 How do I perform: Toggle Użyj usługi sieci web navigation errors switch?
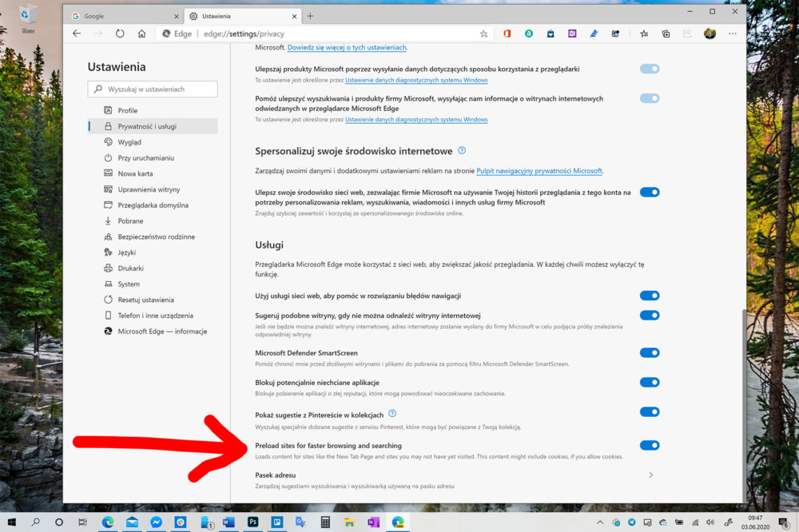pyautogui.click(x=650, y=296)
